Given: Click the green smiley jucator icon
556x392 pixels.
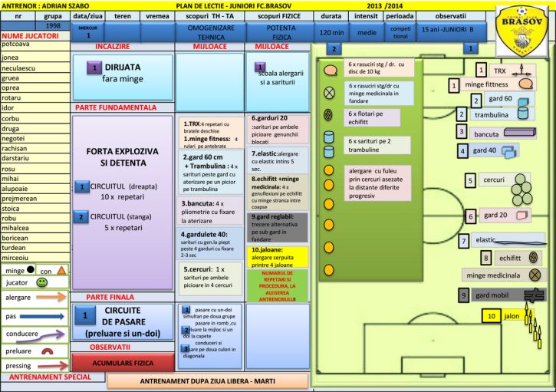Looking at the screenshot, I should pyautogui.click(x=41, y=282).
